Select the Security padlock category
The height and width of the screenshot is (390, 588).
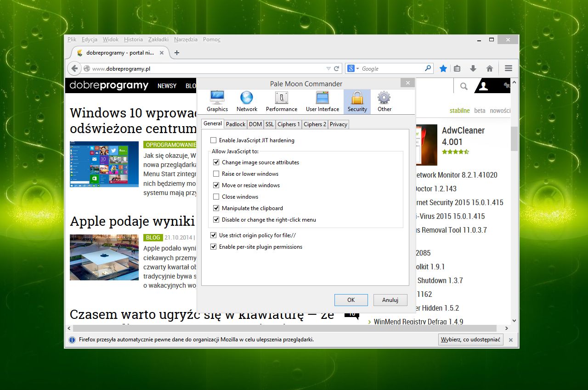(357, 101)
